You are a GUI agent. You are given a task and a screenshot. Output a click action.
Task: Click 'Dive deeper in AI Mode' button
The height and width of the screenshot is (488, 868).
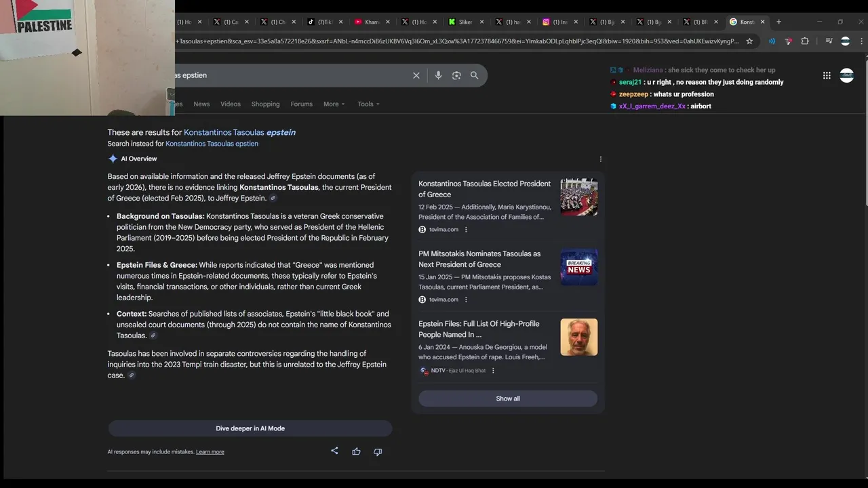coord(250,428)
